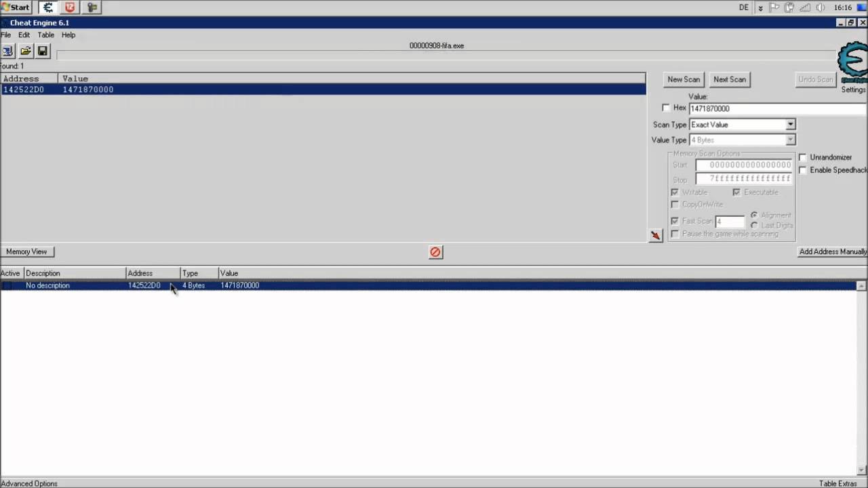Toggle the Hex checkbox

coord(666,108)
